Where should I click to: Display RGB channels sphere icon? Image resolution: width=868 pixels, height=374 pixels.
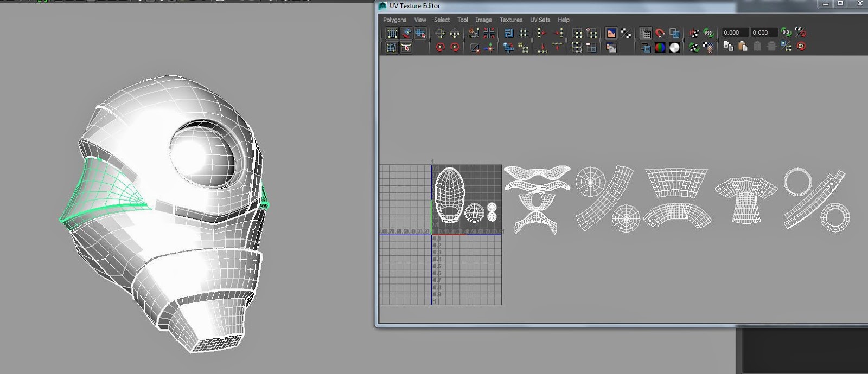[x=660, y=48]
